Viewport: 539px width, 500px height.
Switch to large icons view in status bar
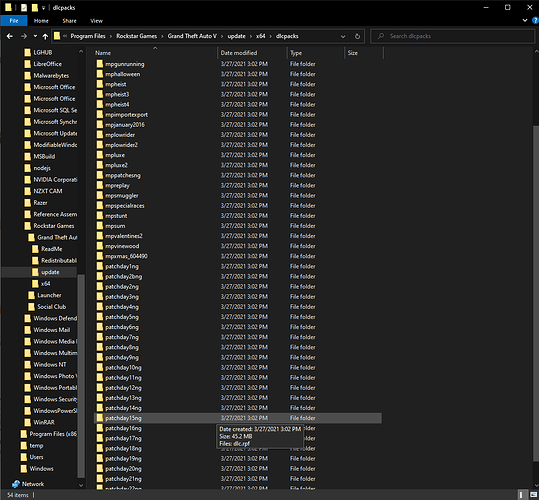(534, 495)
